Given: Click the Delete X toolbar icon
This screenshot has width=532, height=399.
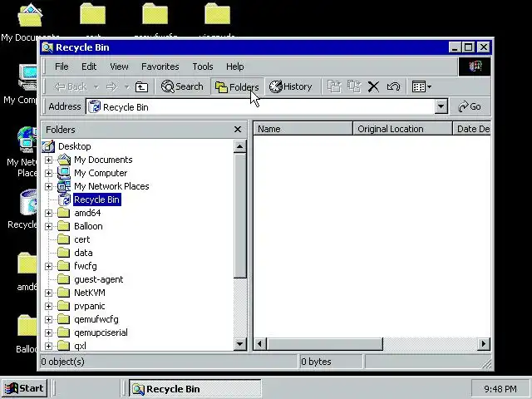Looking at the screenshot, I should 373,86.
